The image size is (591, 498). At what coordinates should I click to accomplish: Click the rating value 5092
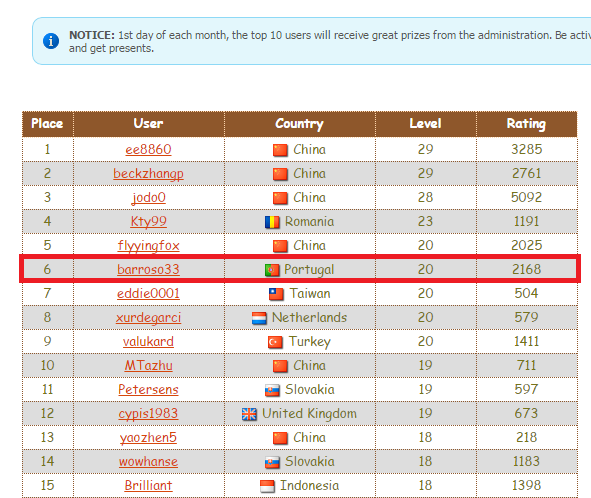(527, 198)
